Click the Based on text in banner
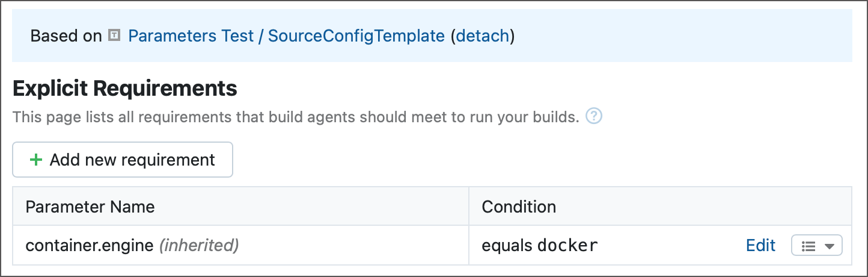This screenshot has width=868, height=277. click(x=66, y=36)
